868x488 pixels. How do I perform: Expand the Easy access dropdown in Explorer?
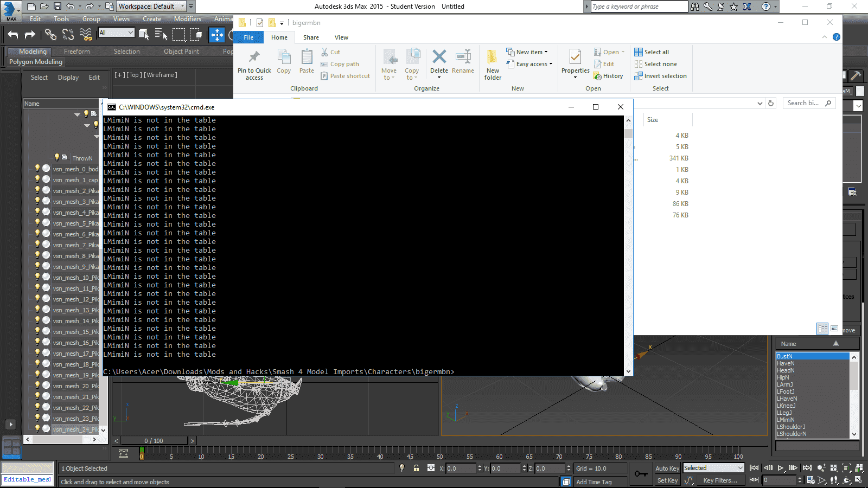tap(529, 64)
